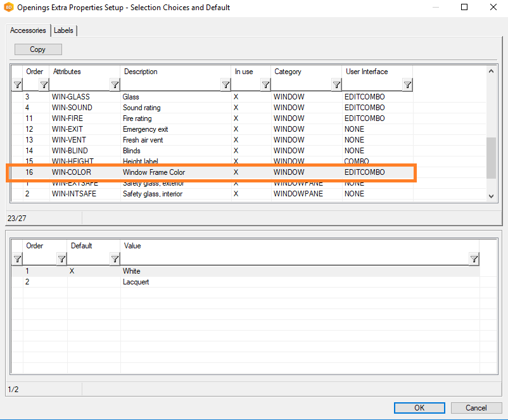Screen dimensions: 508x420
Task: Click the filter icon under the Attributes column
Action: tap(115, 85)
